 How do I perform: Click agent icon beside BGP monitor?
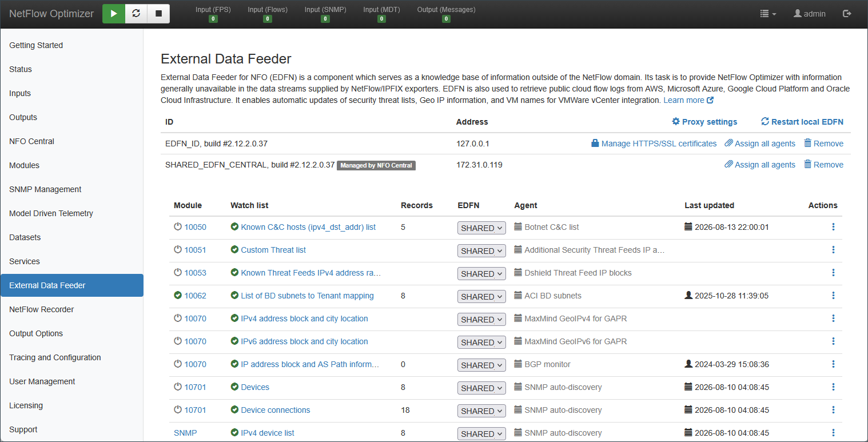pyautogui.click(x=518, y=364)
